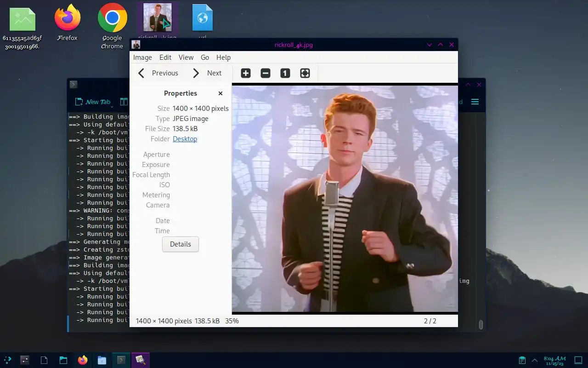Click the terminal split view icon
The height and width of the screenshot is (368, 588).
[124, 102]
